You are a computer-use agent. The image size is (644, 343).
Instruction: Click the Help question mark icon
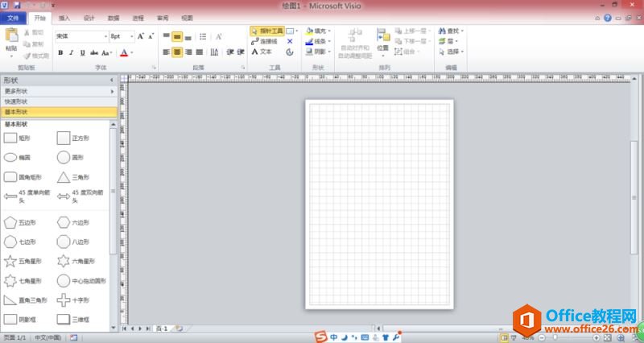[608, 18]
